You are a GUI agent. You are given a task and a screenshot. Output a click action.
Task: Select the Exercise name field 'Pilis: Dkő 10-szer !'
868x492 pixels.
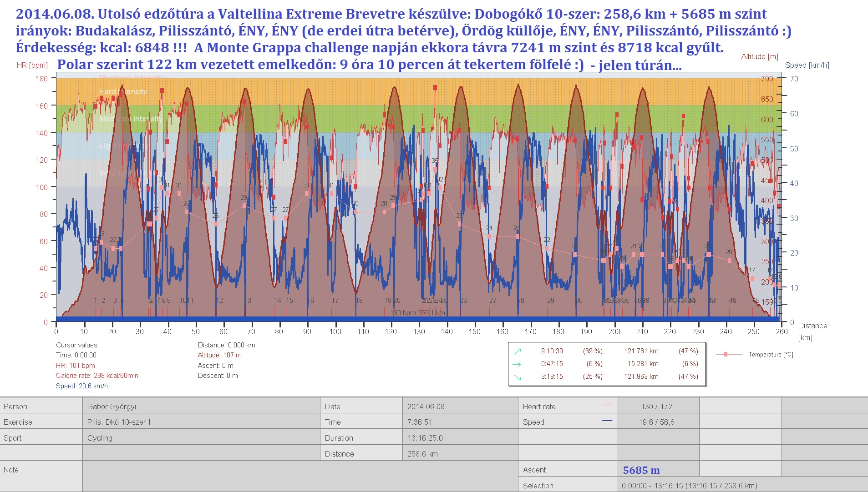click(119, 422)
